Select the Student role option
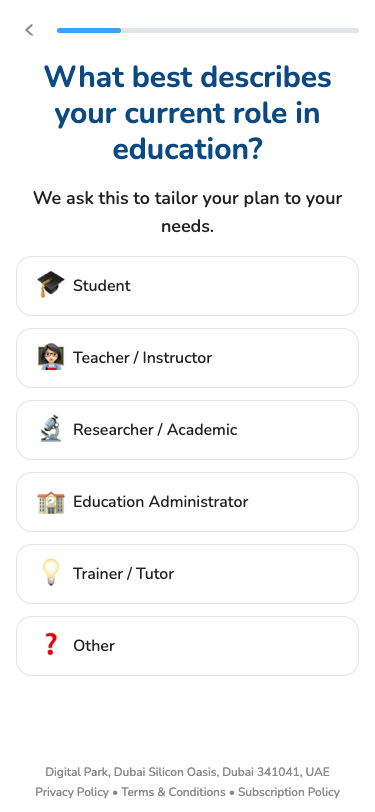This screenshot has width=375, height=812. pos(188,286)
